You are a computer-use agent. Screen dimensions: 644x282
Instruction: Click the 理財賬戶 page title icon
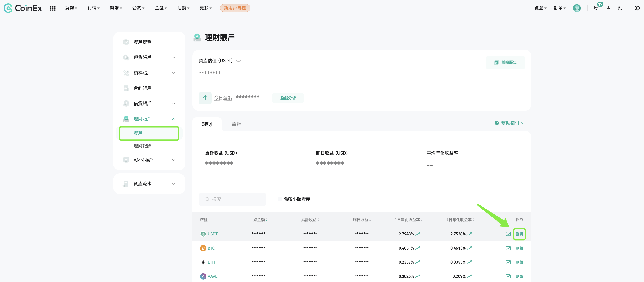(x=197, y=38)
